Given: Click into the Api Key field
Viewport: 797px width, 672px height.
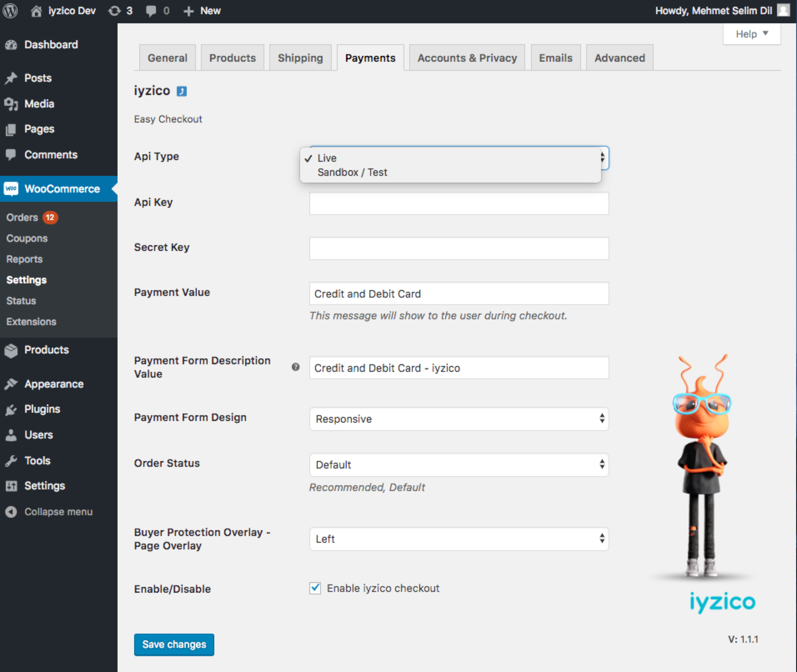Looking at the screenshot, I should point(459,203).
